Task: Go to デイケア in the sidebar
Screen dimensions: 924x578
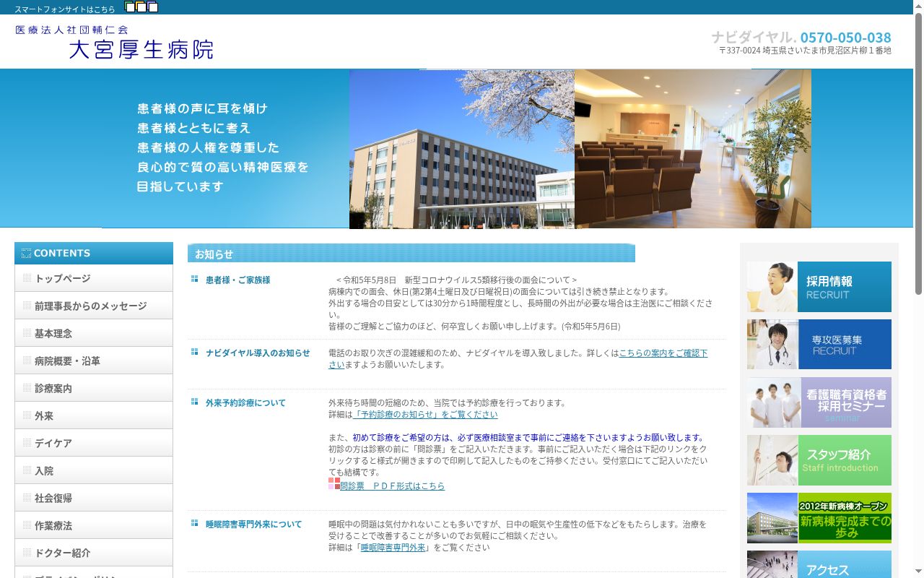Action: [94, 443]
